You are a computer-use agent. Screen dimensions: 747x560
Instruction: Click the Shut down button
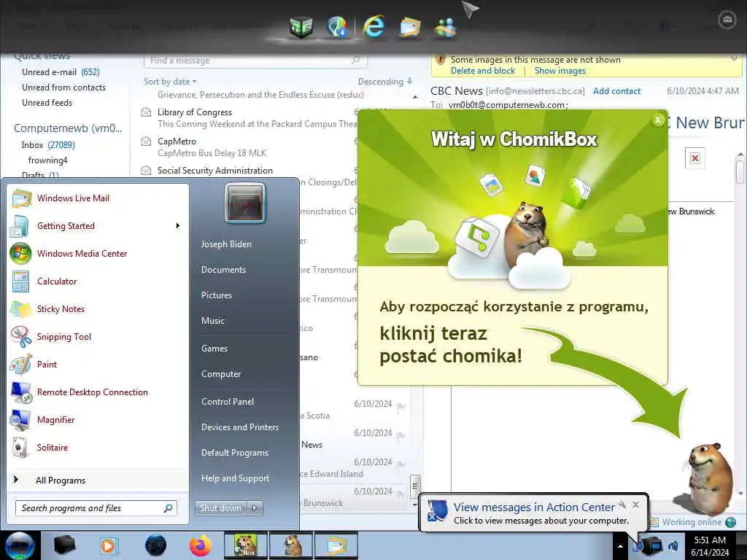pyautogui.click(x=221, y=508)
